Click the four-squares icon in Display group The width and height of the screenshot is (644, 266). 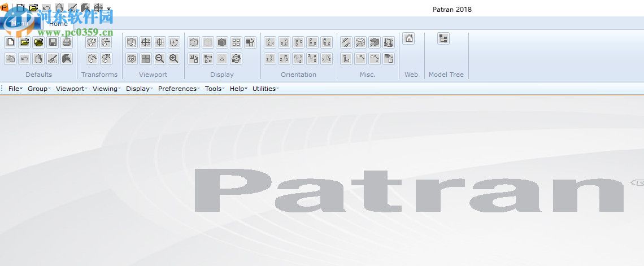tap(236, 42)
